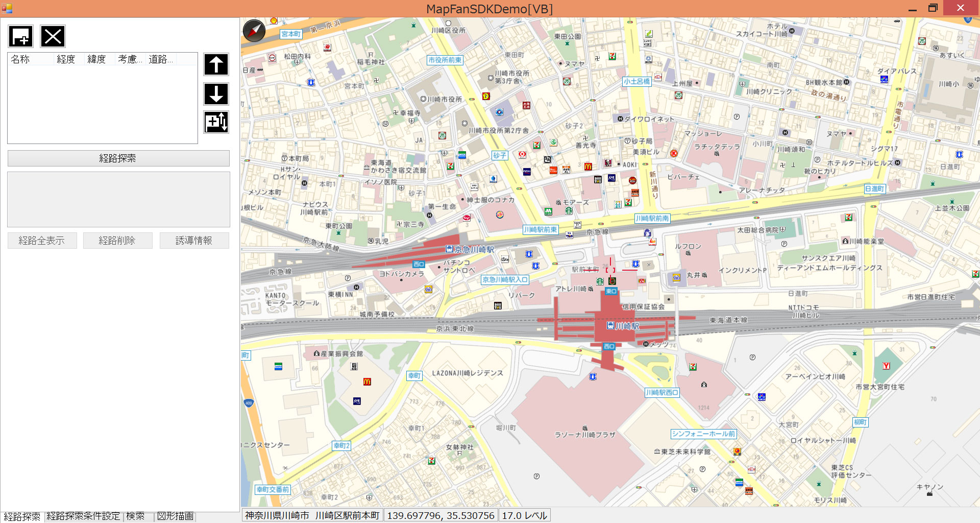Click the map compass icon
Image resolution: width=980 pixels, height=523 pixels.
(x=254, y=31)
